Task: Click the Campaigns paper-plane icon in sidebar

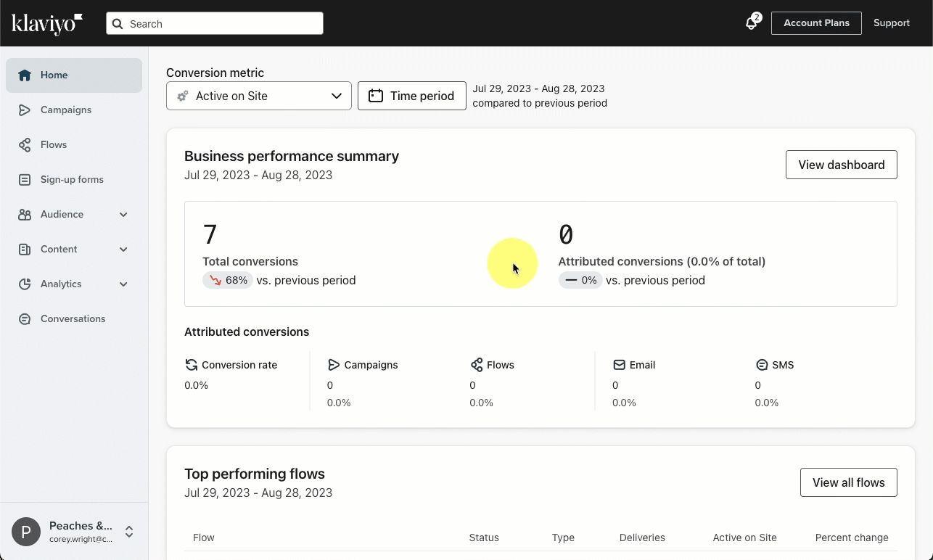Action: [25, 110]
